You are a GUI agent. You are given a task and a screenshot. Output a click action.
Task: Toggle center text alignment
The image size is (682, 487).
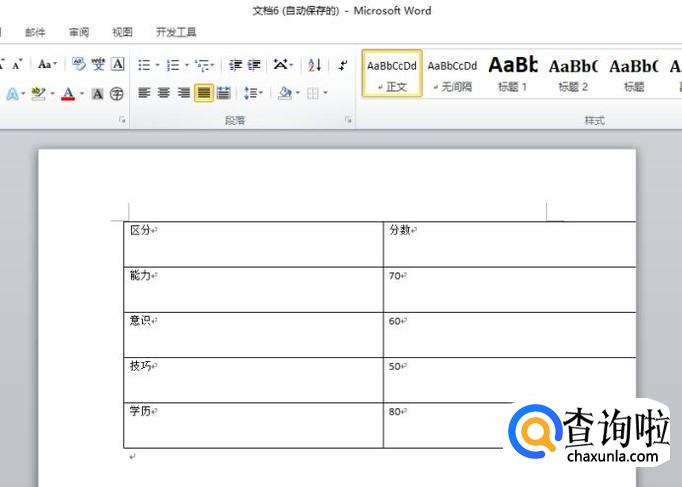(x=164, y=93)
